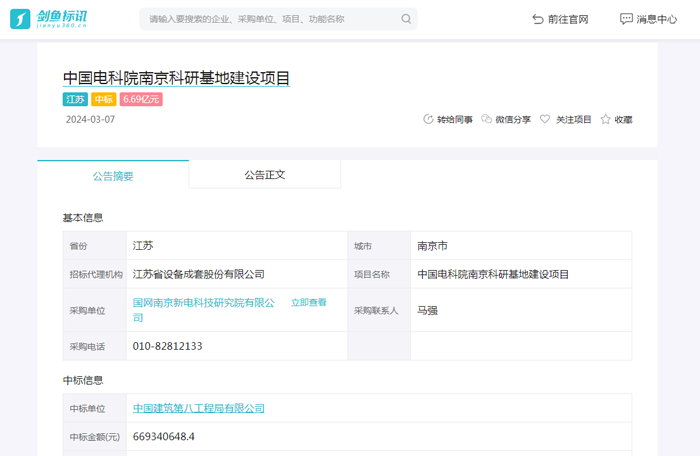The image size is (700, 456).
Task: Click project name value in table
Action: point(493,274)
